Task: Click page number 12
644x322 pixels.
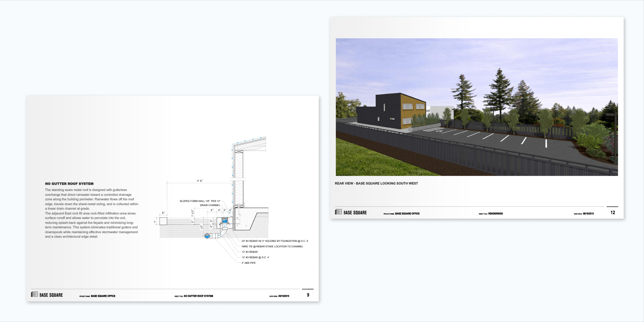Action: [613, 213]
